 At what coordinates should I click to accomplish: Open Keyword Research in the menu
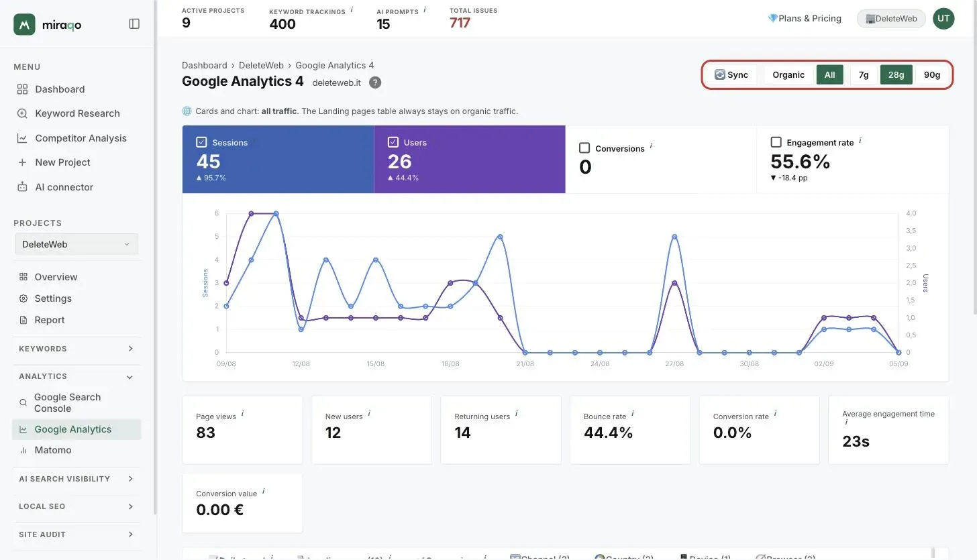coord(77,113)
